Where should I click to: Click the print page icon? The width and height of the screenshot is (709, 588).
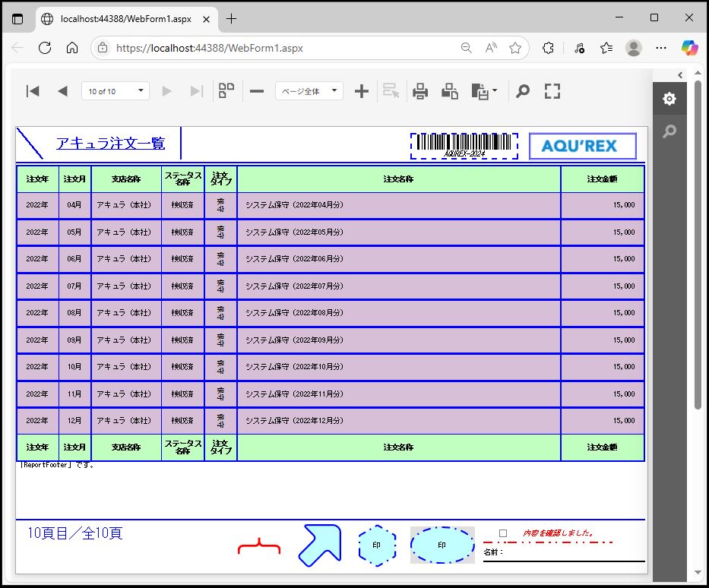pyautogui.click(x=450, y=91)
